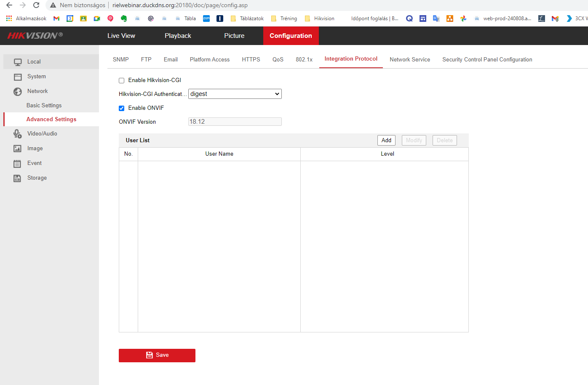This screenshot has height=385, width=588.
Task: Open the Google Photos pinwheel bookmark
Action: click(x=463, y=19)
